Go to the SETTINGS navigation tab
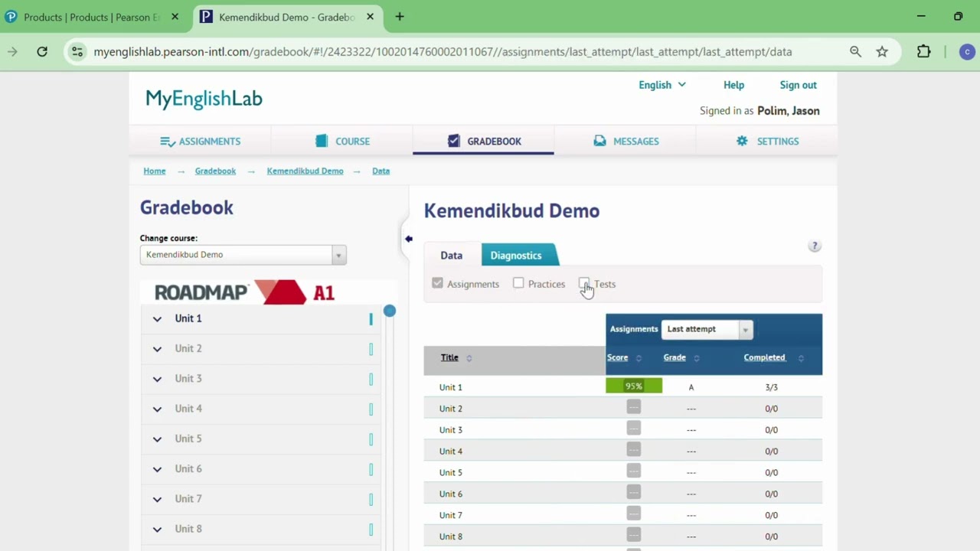980x551 pixels. (x=766, y=141)
